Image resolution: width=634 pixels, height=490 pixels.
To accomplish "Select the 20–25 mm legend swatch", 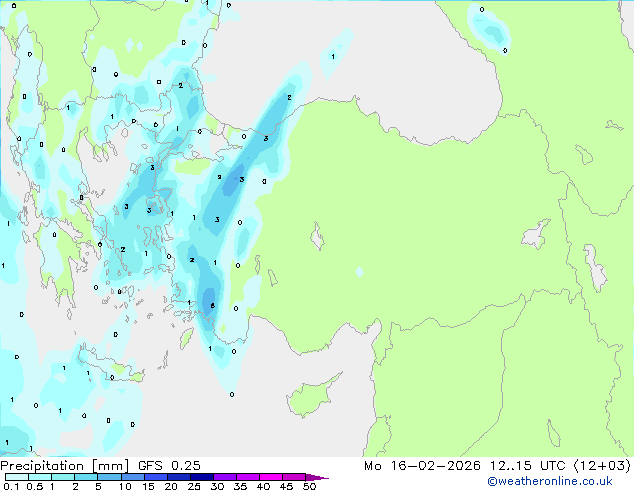I will tap(178, 477).
